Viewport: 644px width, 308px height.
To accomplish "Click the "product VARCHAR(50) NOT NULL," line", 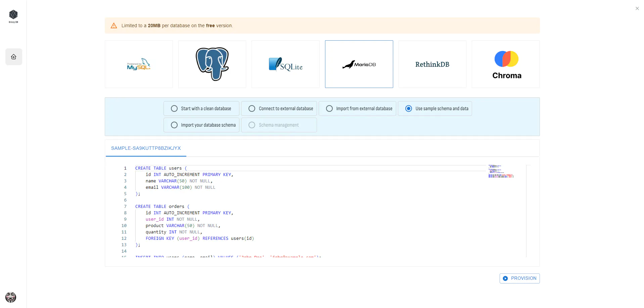I will 183,226.
